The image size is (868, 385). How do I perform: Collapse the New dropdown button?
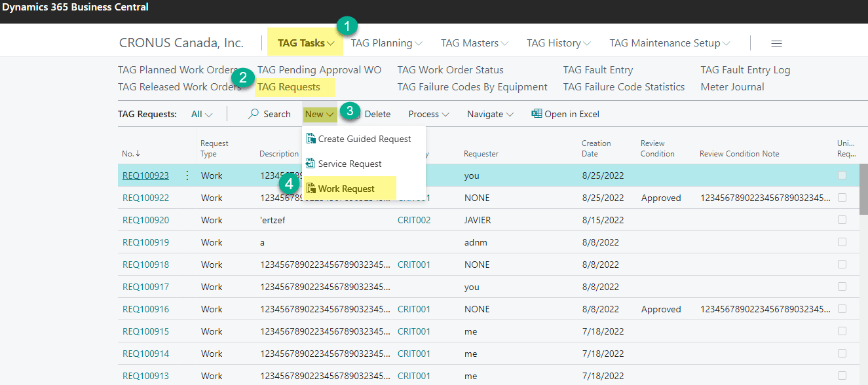(x=320, y=114)
